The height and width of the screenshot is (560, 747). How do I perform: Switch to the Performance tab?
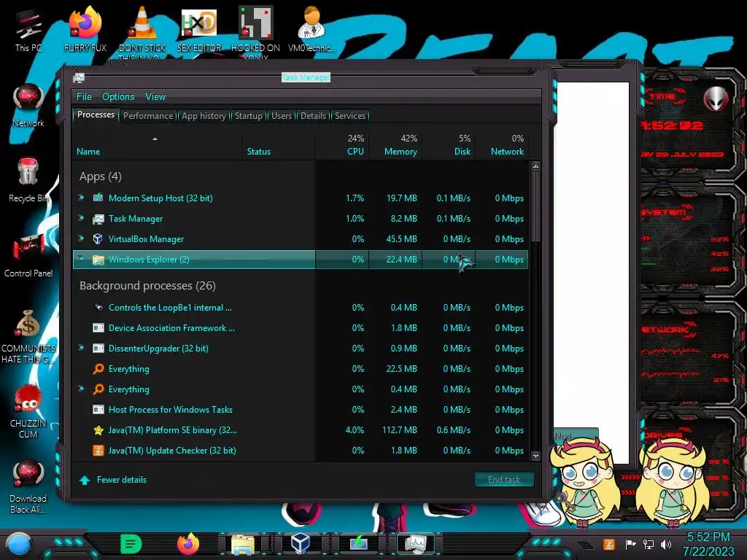(x=148, y=116)
